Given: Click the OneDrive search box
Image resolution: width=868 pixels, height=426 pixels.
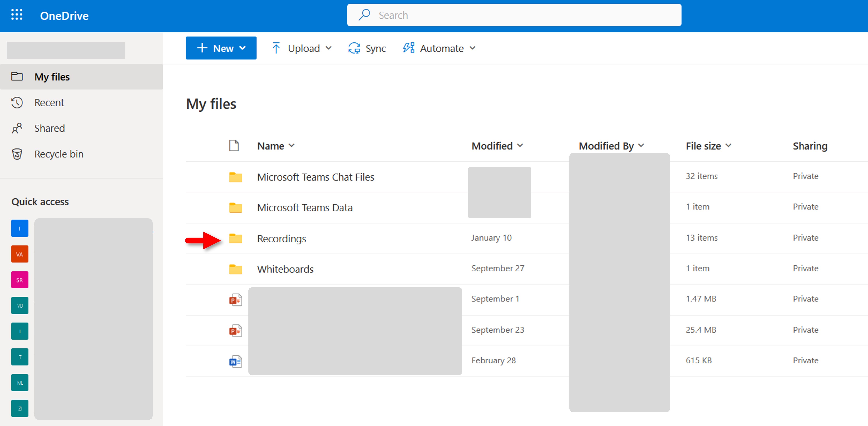Looking at the screenshot, I should click(x=514, y=15).
